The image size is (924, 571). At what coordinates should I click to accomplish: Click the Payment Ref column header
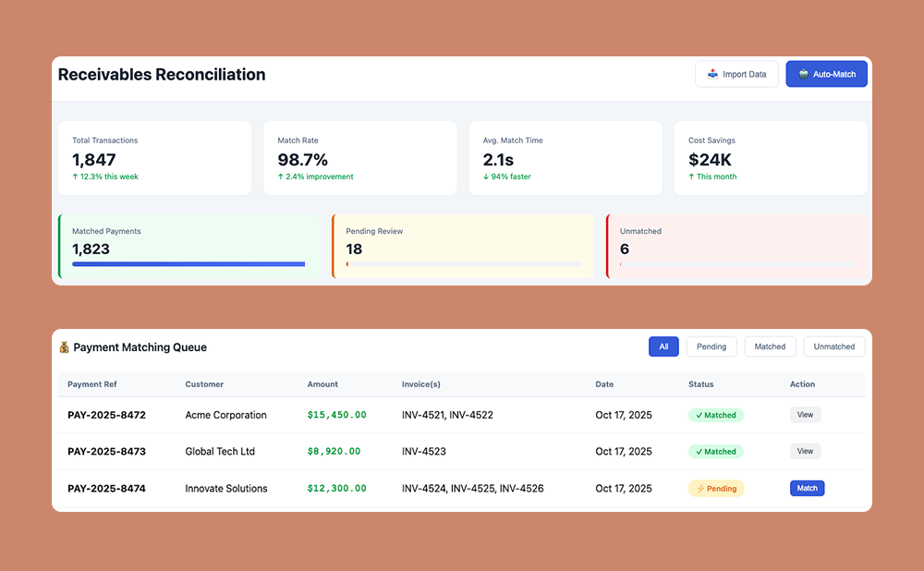92,384
